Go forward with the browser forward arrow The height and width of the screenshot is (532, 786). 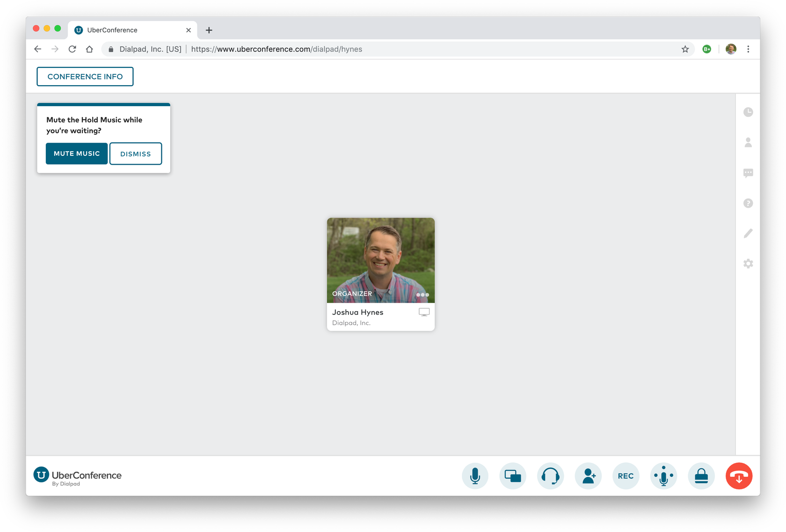pyautogui.click(x=55, y=49)
